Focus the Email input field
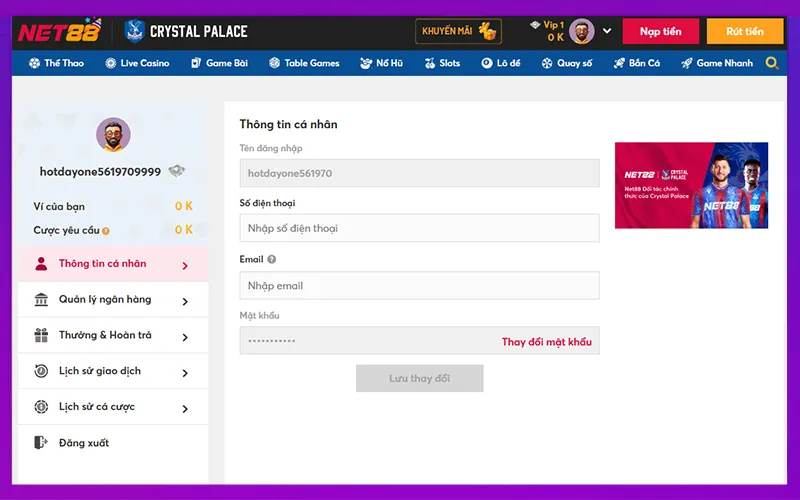Image resolution: width=800 pixels, height=500 pixels. [x=419, y=285]
